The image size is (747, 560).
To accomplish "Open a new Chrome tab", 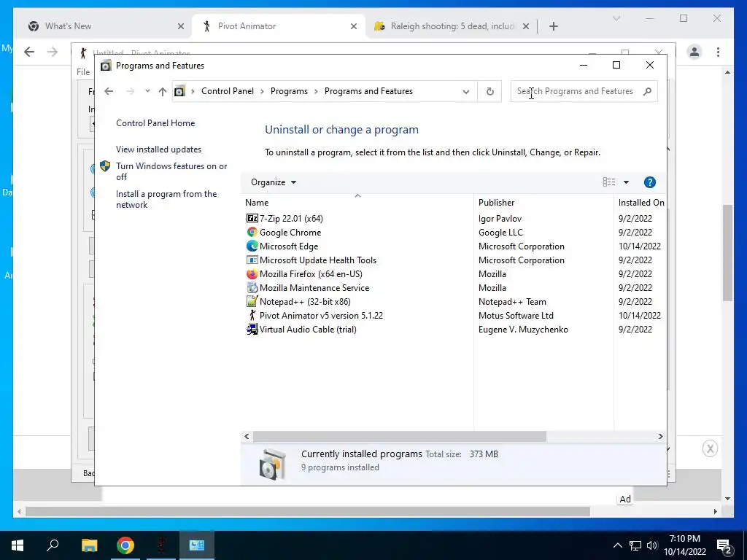I will (x=553, y=26).
